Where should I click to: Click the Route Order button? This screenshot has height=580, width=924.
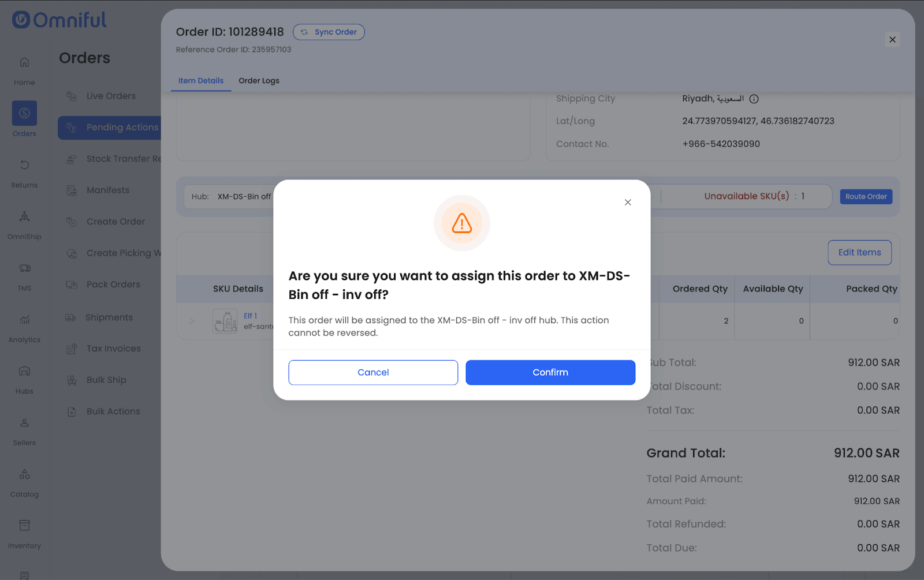pyautogui.click(x=866, y=197)
